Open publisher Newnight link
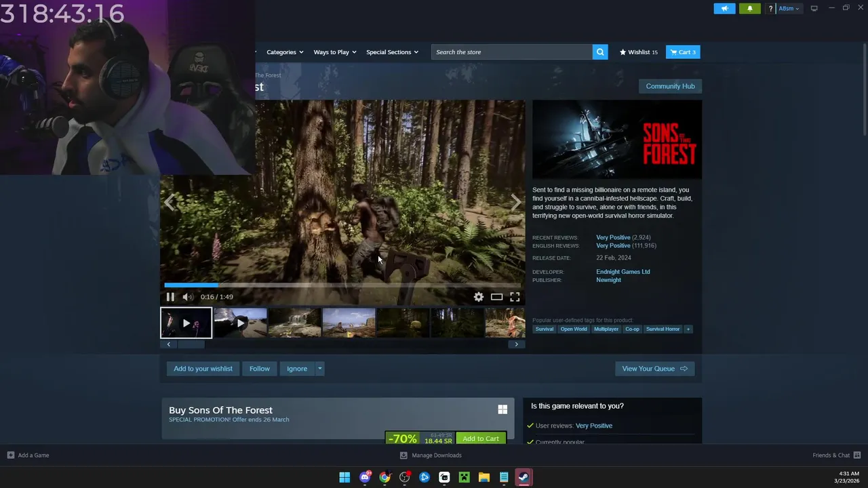Viewport: 868px width, 488px height. 608,280
